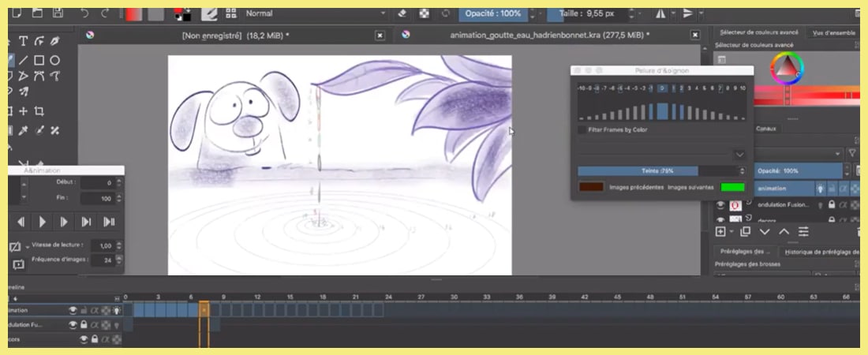Open the advanced color selector settings icon
This screenshot has height=355, width=868.
pos(722,59)
